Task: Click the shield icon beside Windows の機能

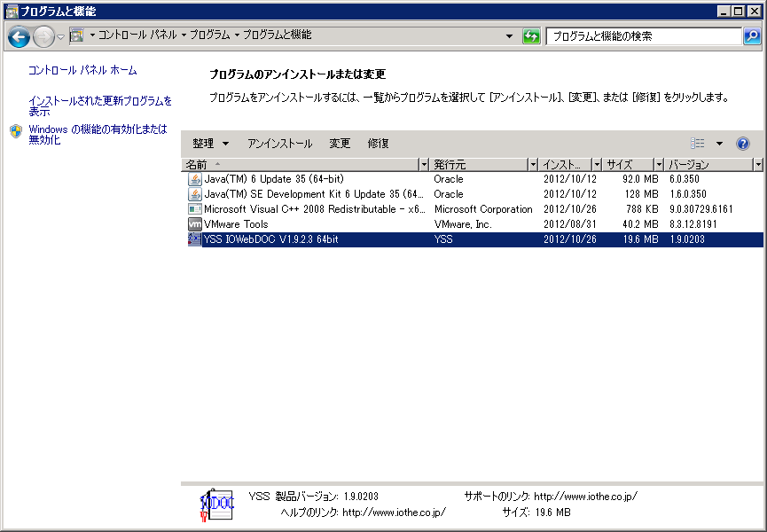Action: (16, 131)
